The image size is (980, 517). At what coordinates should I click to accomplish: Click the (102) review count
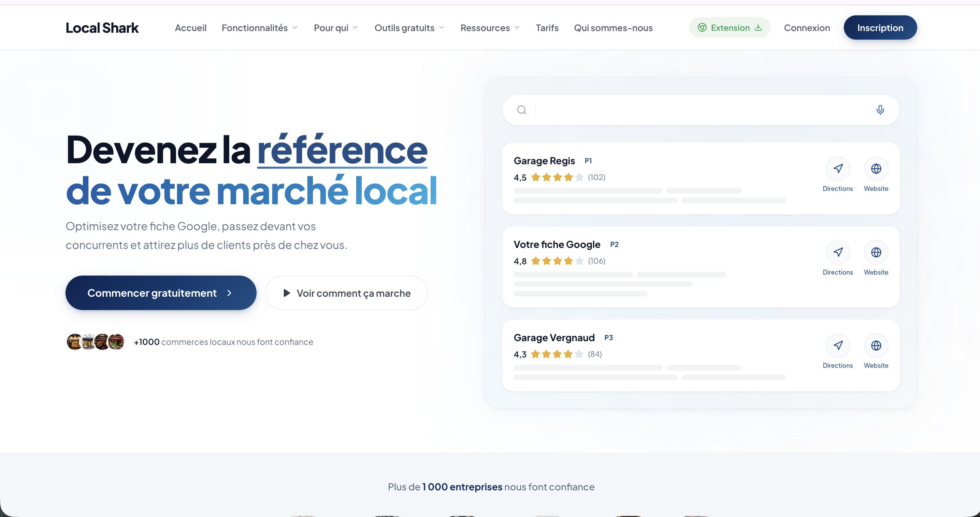596,178
